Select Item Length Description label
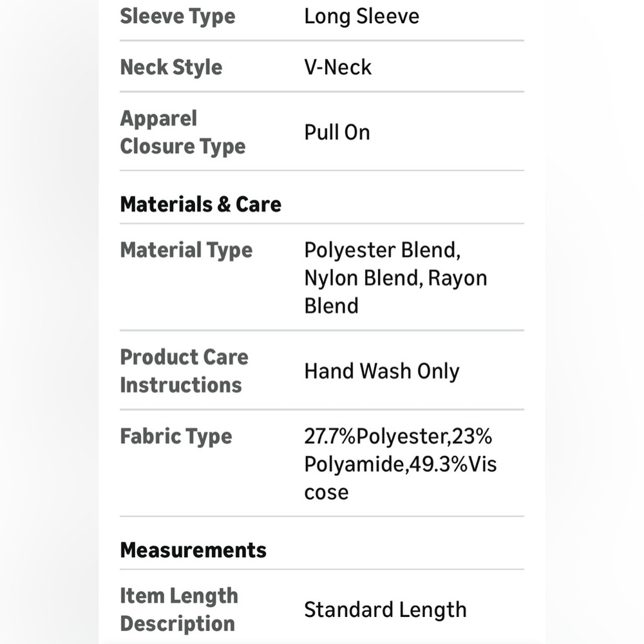The height and width of the screenshot is (644, 644). tap(178, 609)
